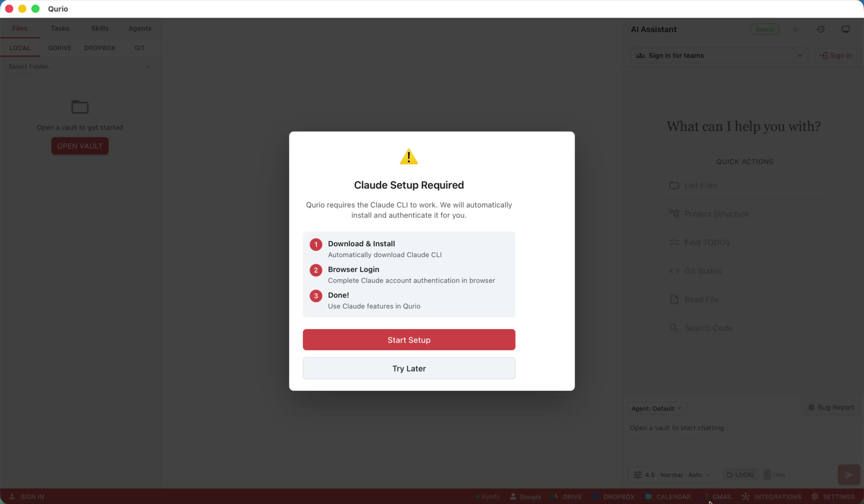This screenshot has height=504, width=864.
Task: Click the Dropbox status bar item
Action: (613, 497)
